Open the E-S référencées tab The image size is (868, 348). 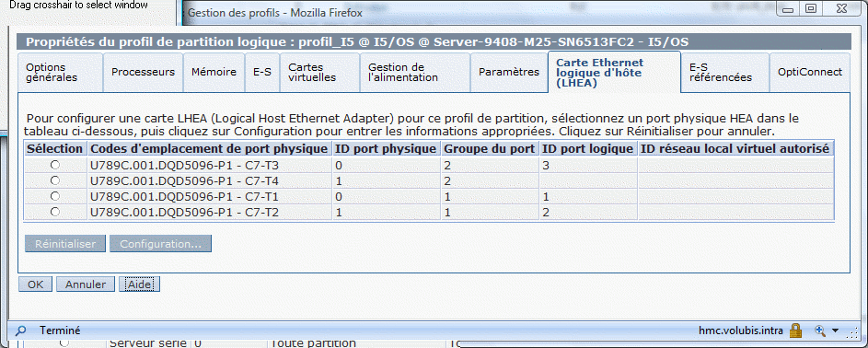tap(724, 72)
